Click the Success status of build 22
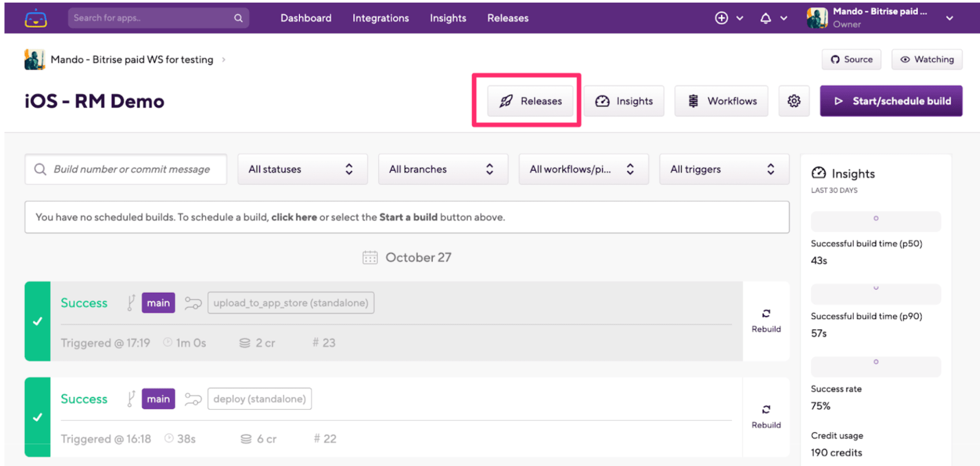This screenshot has height=466, width=980. 84,398
